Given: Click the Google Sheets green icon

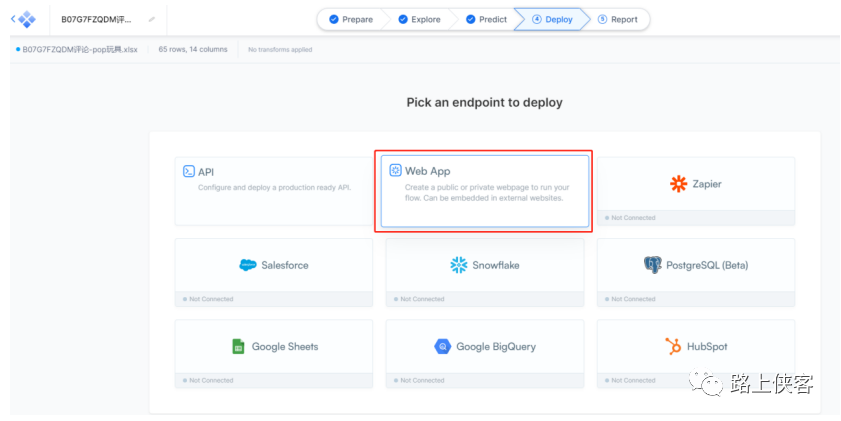Looking at the screenshot, I should click(238, 346).
